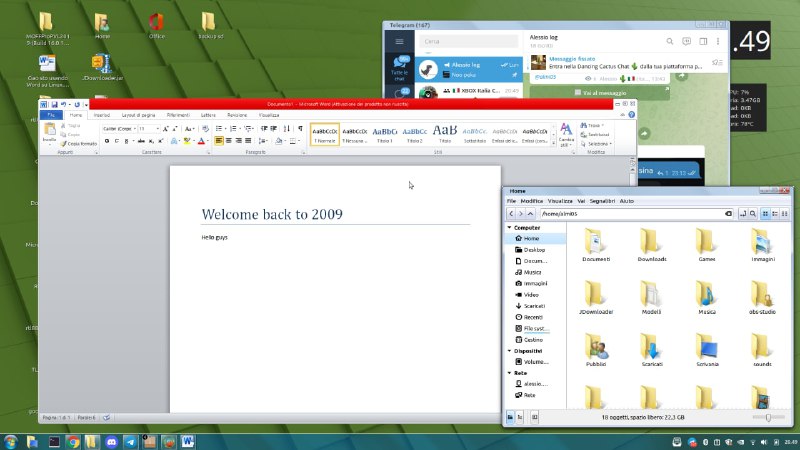Click the file manager zoom slider
The width and height of the screenshot is (800, 450).
[x=768, y=416]
